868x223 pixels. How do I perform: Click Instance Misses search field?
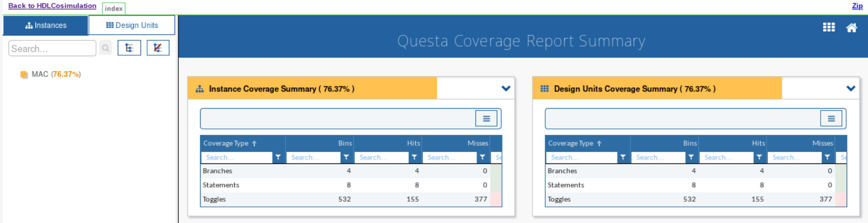point(450,157)
